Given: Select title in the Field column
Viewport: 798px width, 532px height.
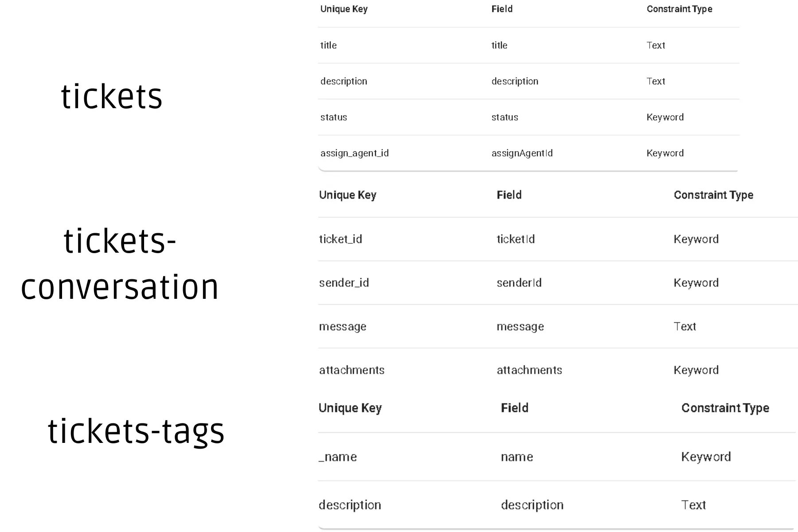Looking at the screenshot, I should coord(499,45).
